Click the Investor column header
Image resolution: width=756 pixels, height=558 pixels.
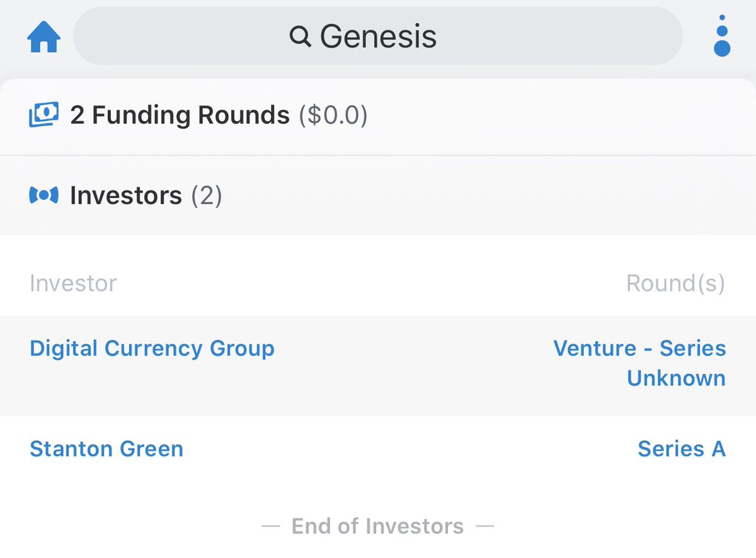pyautogui.click(x=73, y=283)
